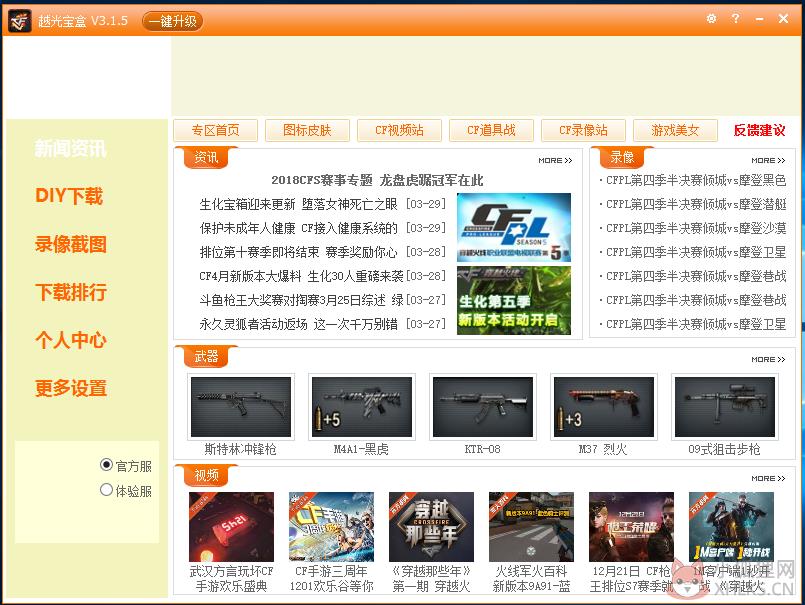Switch to 图标皮肤 tab

[x=307, y=130]
